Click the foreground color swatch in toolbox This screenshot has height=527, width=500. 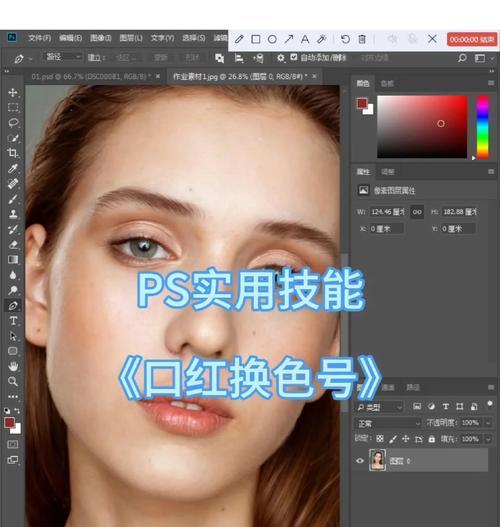point(9,423)
